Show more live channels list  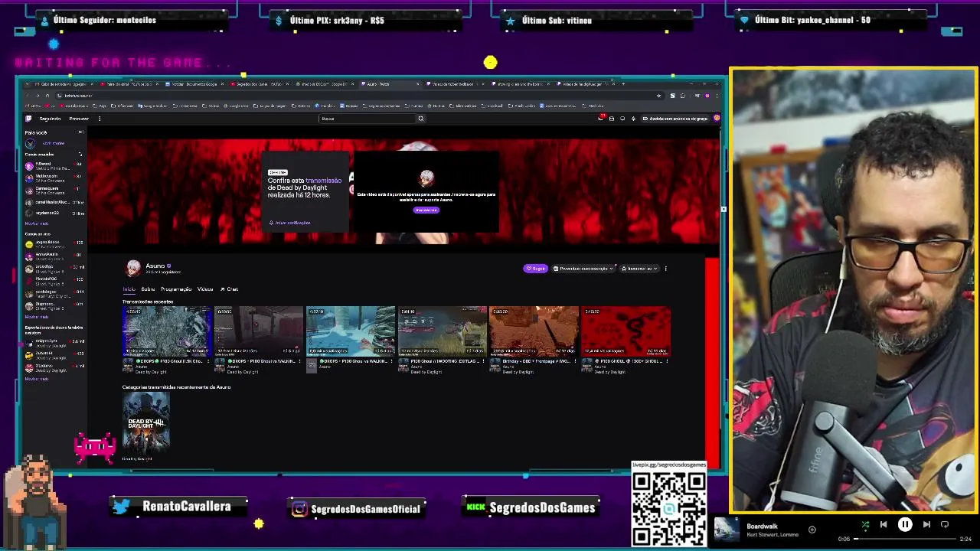click(x=37, y=316)
